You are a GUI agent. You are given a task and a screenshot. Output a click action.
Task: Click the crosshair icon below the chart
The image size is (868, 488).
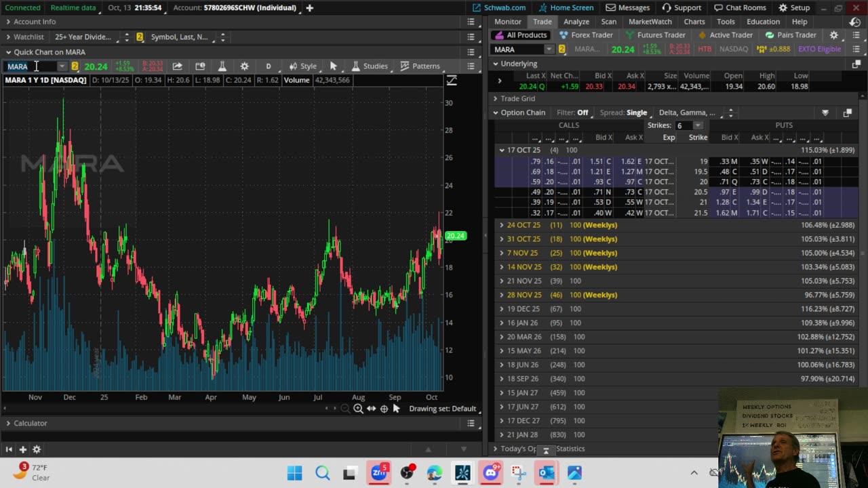pyautogui.click(x=384, y=409)
